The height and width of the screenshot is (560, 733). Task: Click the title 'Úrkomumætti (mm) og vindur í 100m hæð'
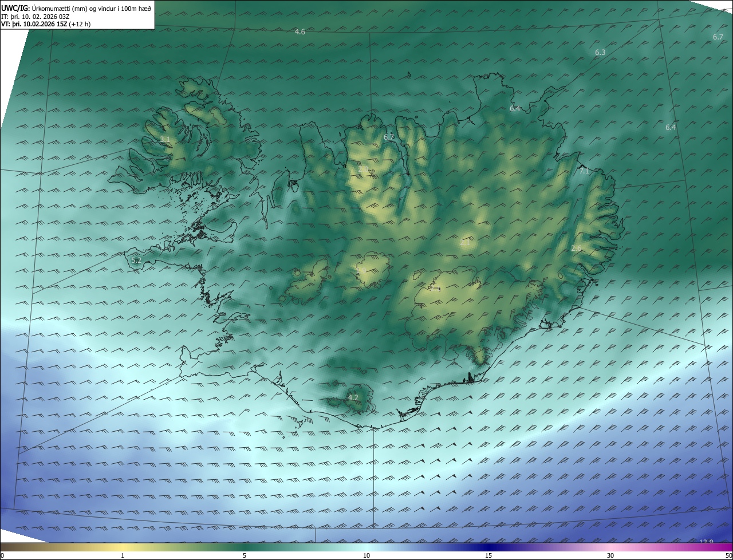[x=92, y=7]
